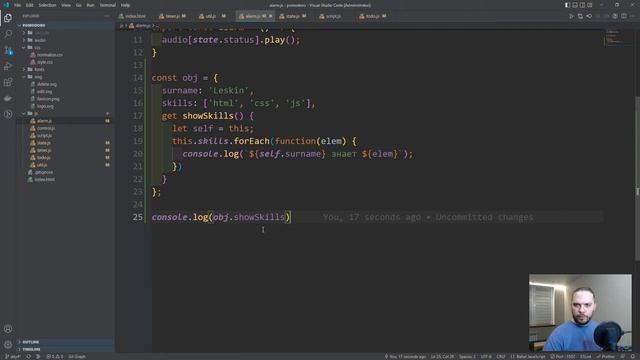Open Explorer more actions ellipsis

pyautogui.click(x=107, y=16)
